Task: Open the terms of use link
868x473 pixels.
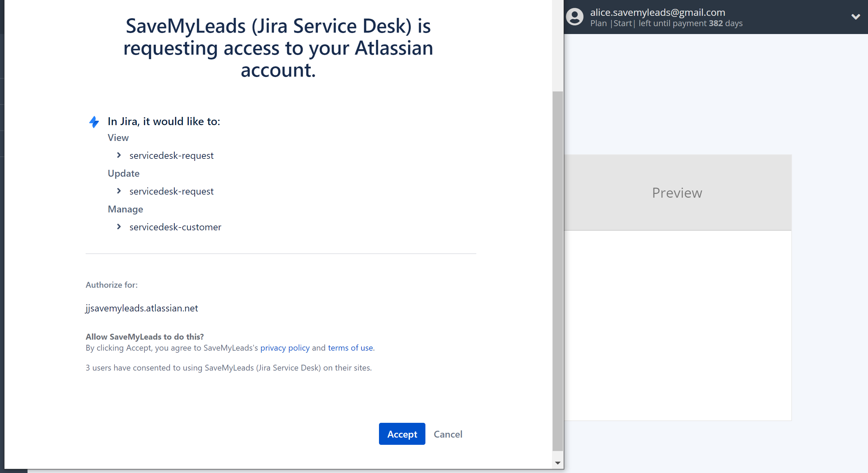Action: point(350,348)
